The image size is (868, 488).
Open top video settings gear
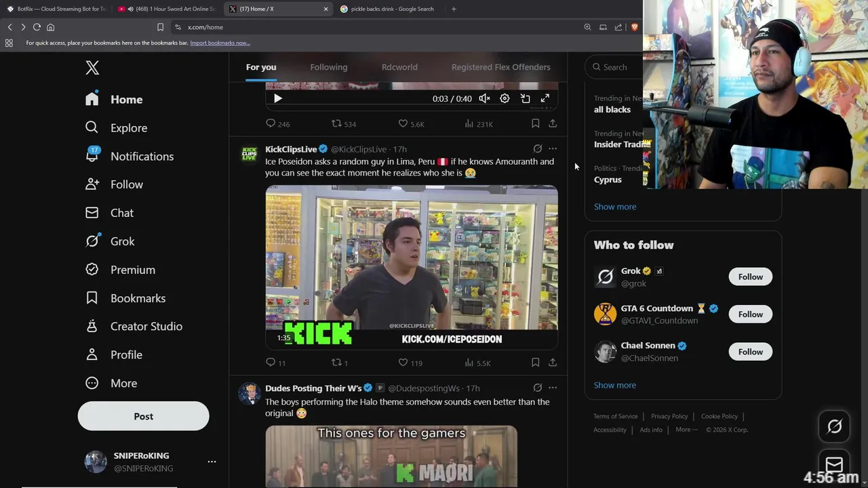click(x=505, y=99)
